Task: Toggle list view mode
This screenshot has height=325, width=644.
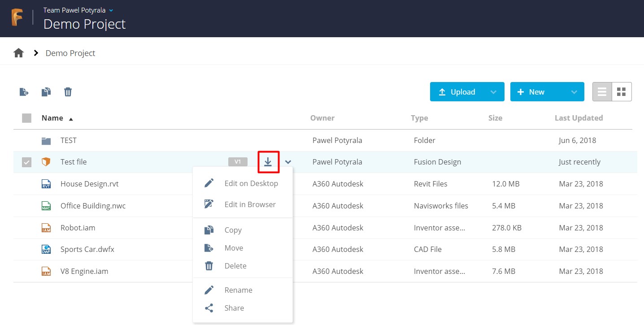Action: tap(601, 91)
